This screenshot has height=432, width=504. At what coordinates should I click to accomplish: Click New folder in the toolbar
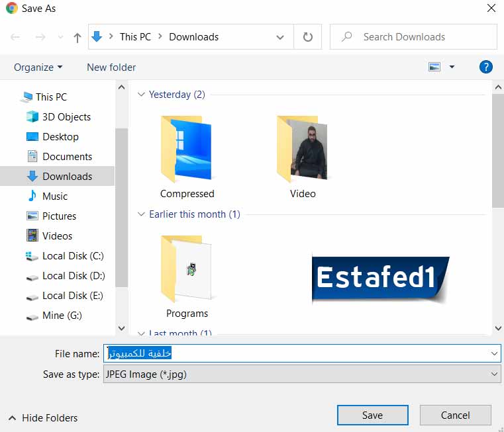click(111, 67)
